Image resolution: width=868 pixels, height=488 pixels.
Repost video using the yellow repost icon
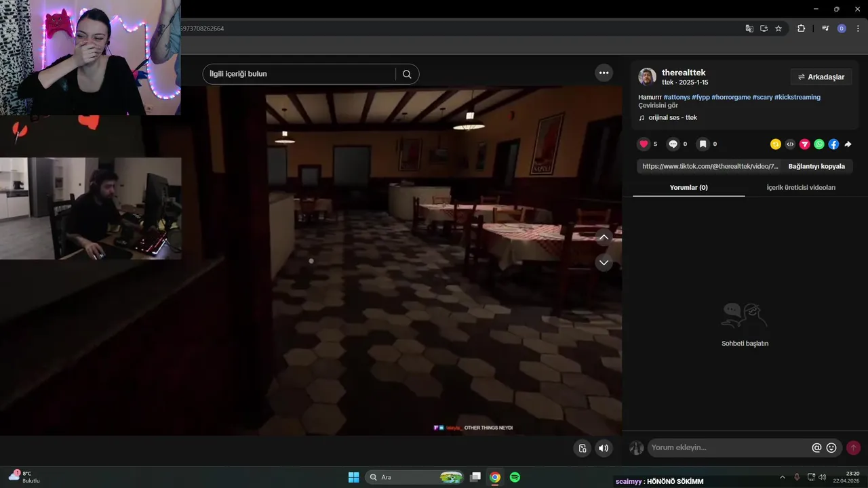(776, 144)
